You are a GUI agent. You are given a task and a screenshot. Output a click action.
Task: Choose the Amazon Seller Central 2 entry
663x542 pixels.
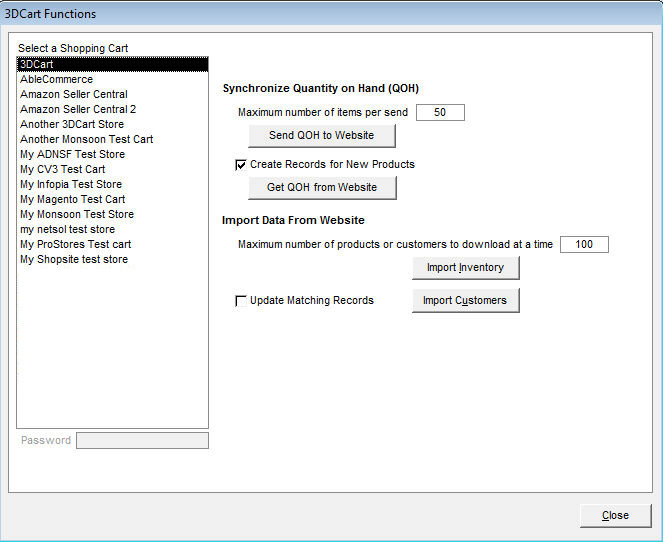(x=112, y=109)
